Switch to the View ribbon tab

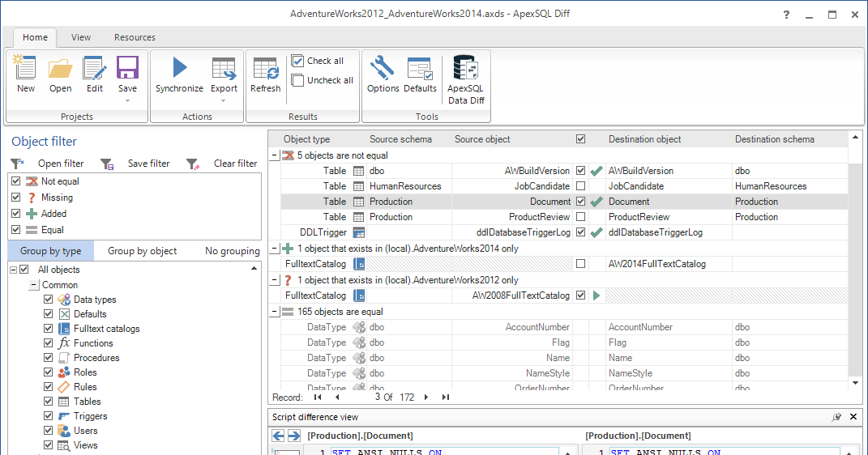click(81, 37)
